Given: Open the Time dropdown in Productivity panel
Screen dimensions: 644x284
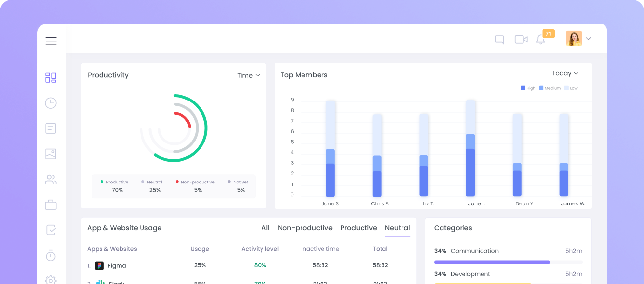Looking at the screenshot, I should 248,75.
